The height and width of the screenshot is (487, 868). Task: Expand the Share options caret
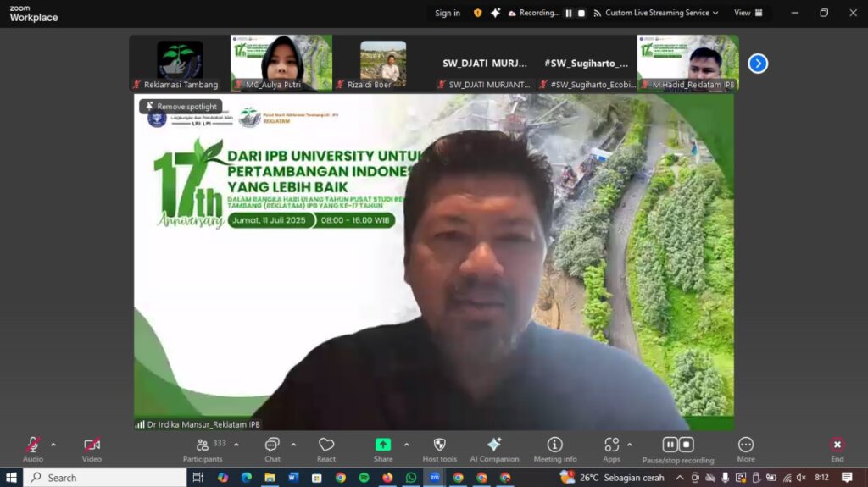click(406, 445)
